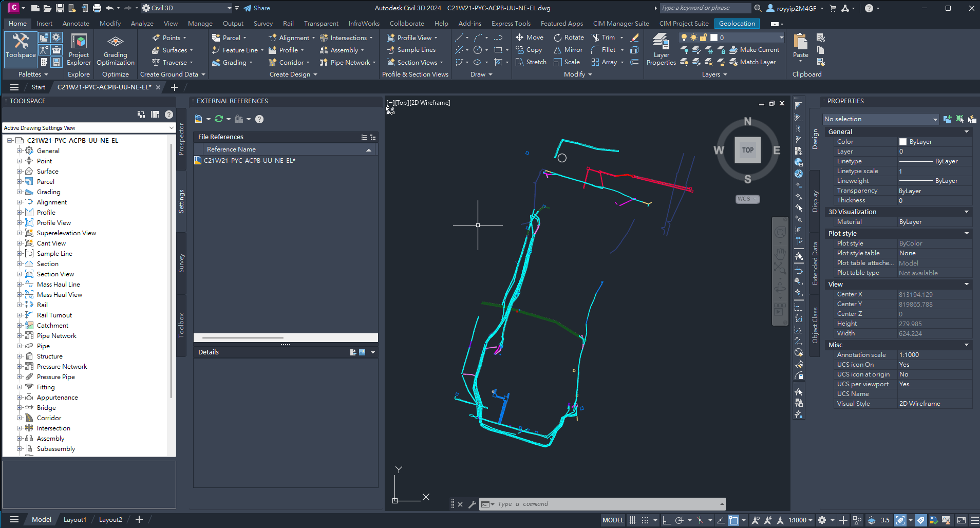Expand the Pipe Network node in Toolspace
The height and width of the screenshot is (528, 980).
(x=19, y=335)
